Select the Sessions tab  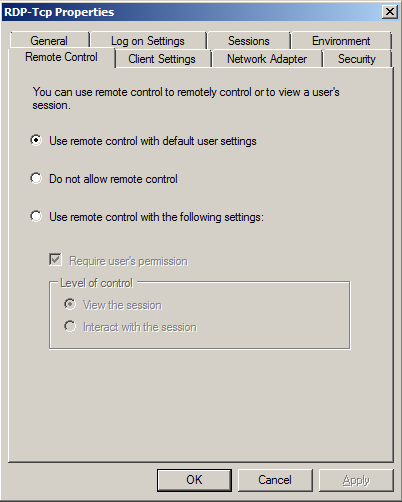coord(249,41)
